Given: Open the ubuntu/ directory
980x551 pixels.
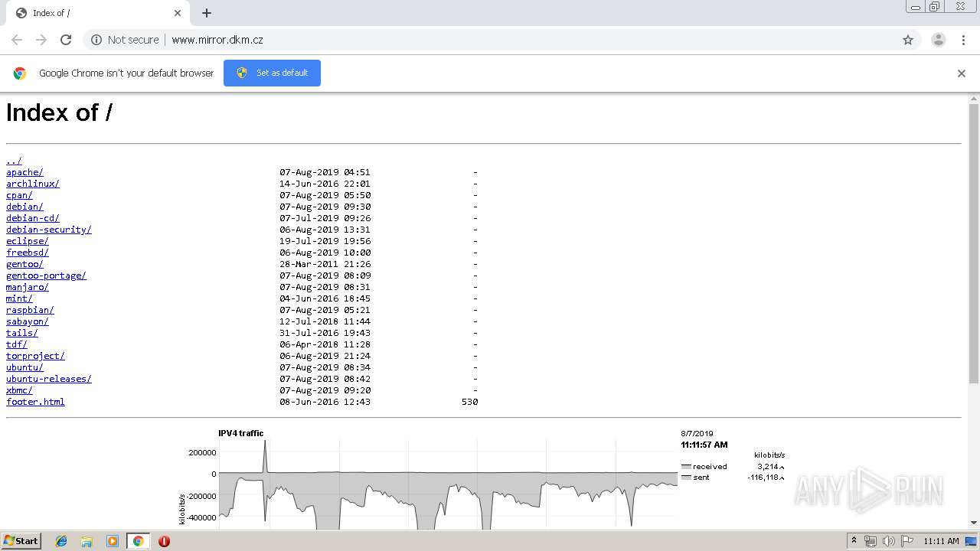Looking at the screenshot, I should (24, 367).
